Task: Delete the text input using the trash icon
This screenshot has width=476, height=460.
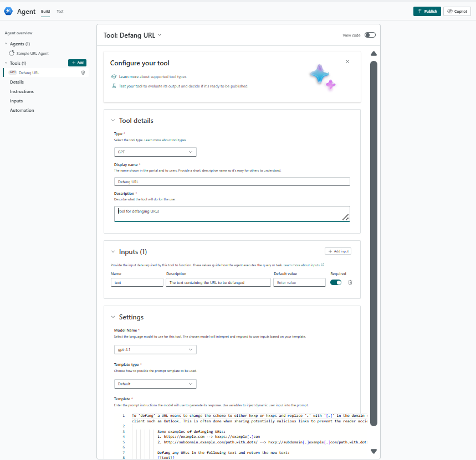Action: tap(350, 282)
